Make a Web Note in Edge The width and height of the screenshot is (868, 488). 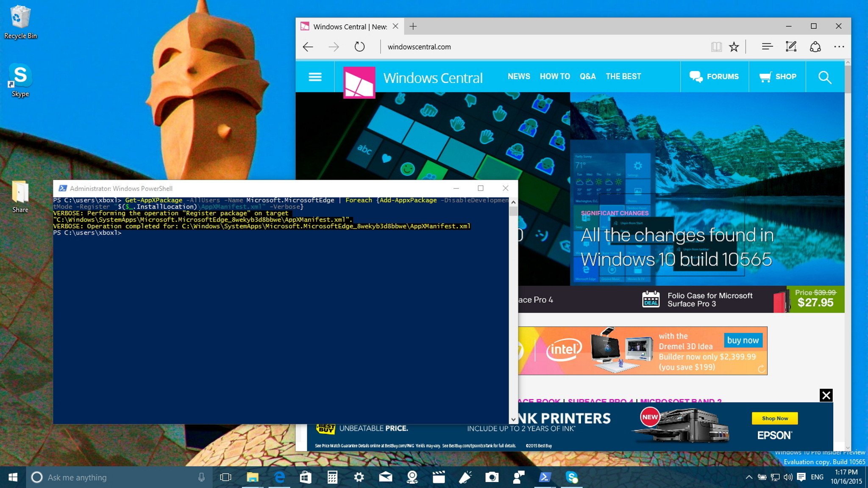pos(791,47)
